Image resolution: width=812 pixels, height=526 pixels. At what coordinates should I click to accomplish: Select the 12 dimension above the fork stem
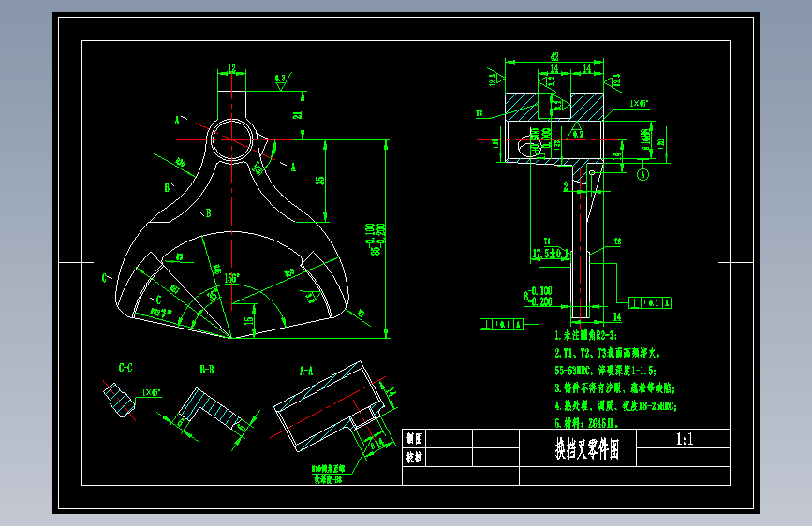(x=231, y=67)
